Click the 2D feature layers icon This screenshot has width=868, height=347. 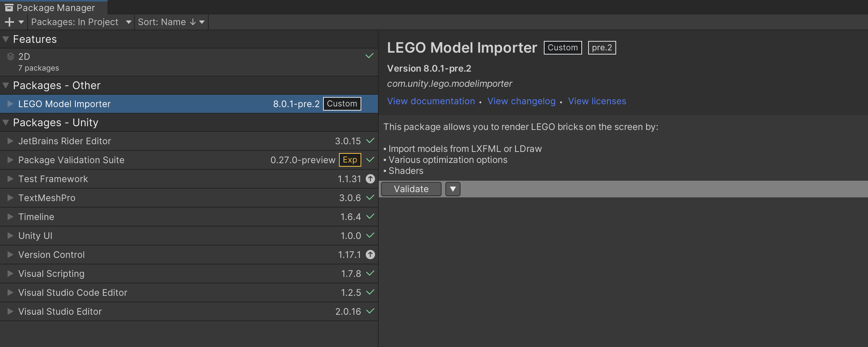click(x=11, y=57)
